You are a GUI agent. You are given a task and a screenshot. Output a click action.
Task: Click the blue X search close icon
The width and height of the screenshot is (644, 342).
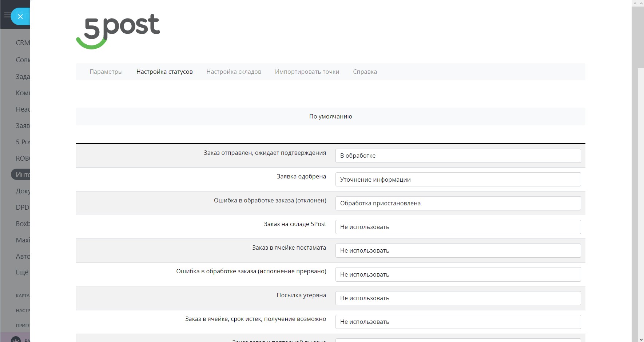pyautogui.click(x=20, y=16)
